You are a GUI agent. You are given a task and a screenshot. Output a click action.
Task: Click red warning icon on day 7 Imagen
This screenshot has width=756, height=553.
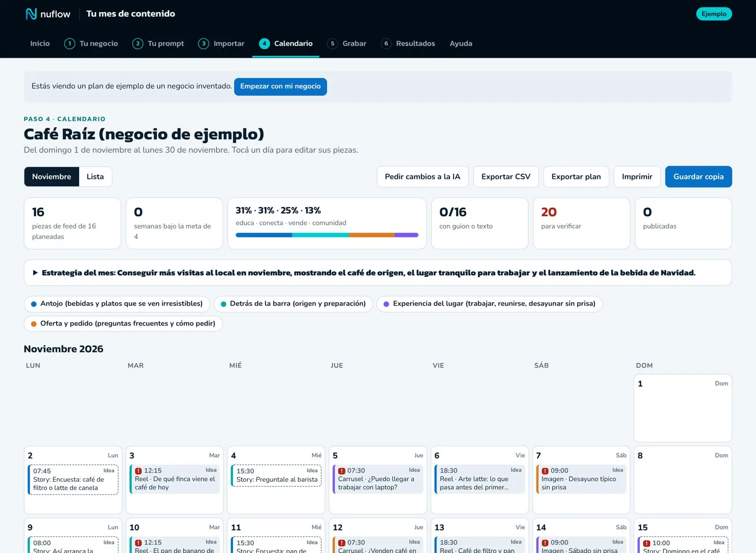(545, 471)
